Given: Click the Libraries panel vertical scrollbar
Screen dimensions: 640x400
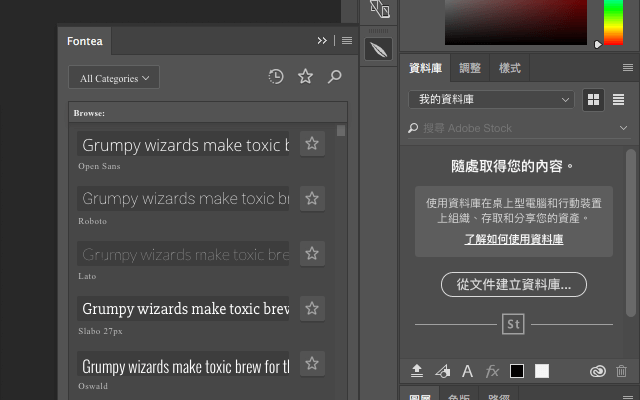Looking at the screenshot, I should pos(631,233).
